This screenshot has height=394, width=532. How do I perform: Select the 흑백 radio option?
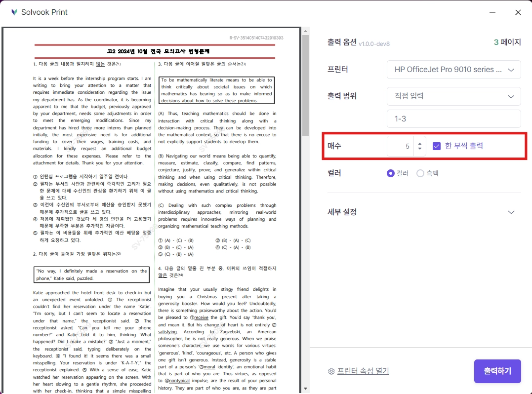[420, 173]
